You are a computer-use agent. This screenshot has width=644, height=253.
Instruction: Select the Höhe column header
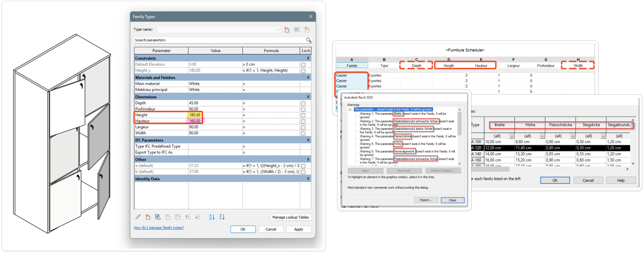coord(530,125)
